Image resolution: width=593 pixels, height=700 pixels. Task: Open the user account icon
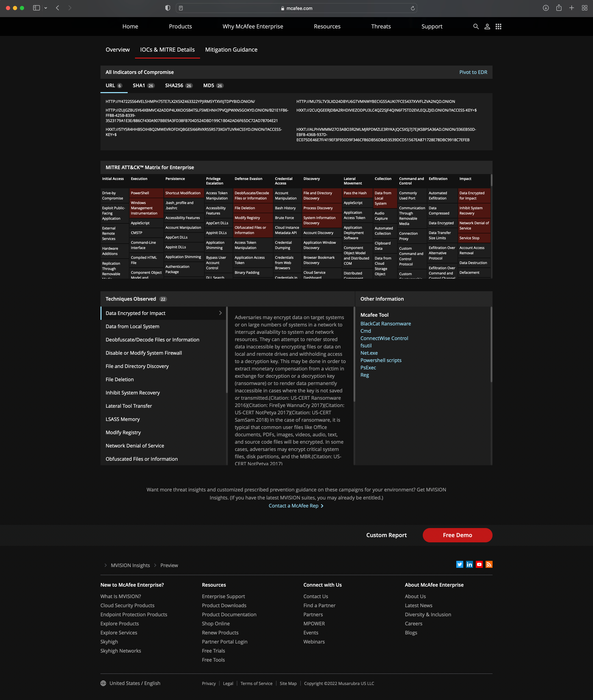coord(487,27)
